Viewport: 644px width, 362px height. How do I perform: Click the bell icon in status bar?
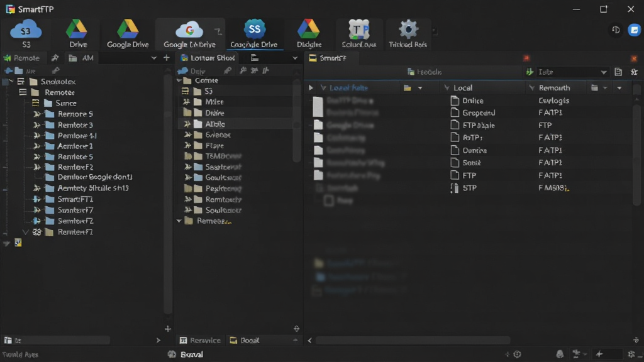click(560, 354)
